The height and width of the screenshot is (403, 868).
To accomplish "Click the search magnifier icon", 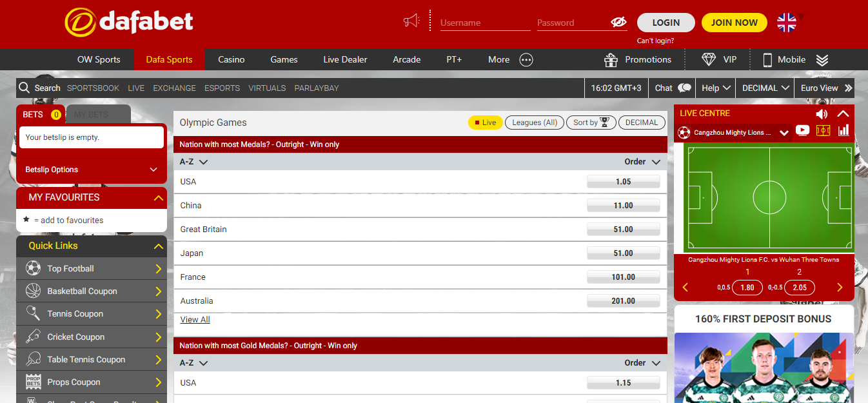I will (x=25, y=88).
